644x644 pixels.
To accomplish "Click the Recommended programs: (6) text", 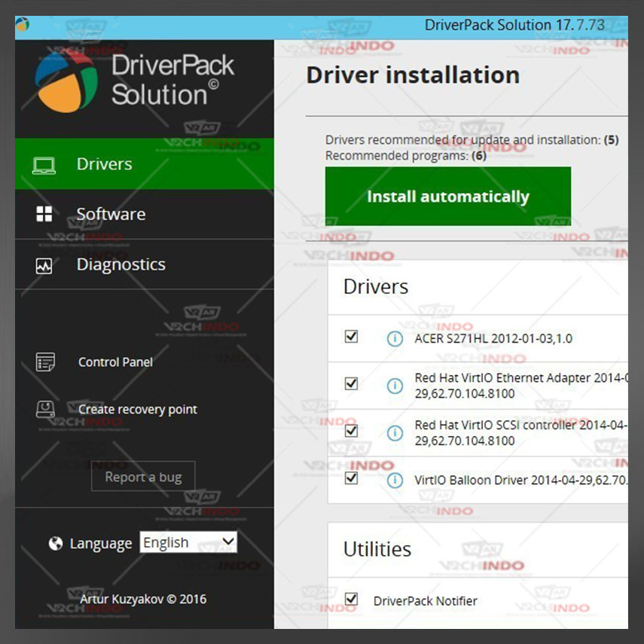I will (406, 156).
